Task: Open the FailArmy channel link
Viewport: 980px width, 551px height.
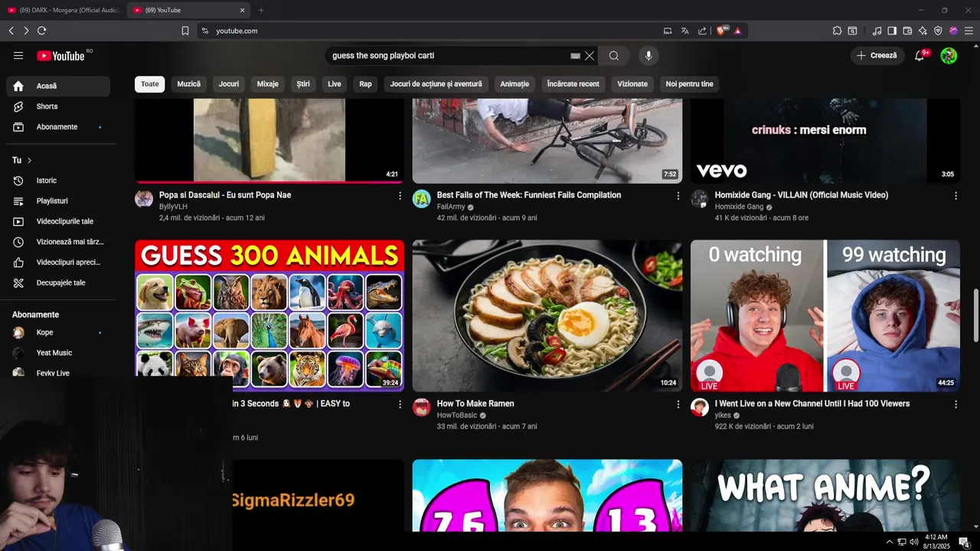Action: pos(451,207)
